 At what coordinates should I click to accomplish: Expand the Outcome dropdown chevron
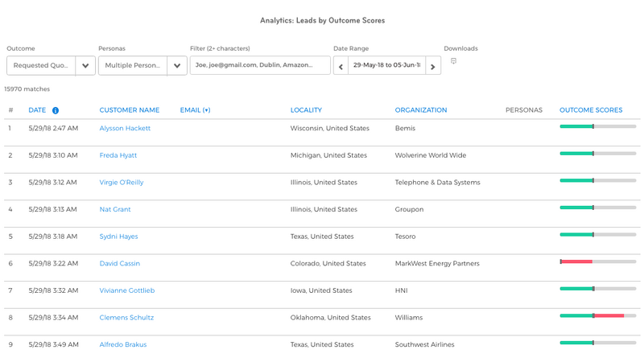tap(85, 66)
